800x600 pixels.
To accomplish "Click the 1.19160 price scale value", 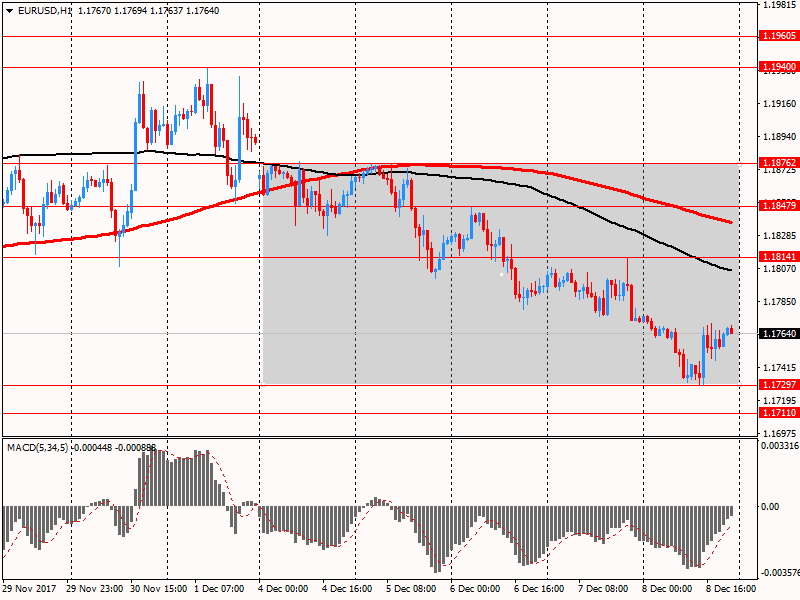I will pos(779,104).
